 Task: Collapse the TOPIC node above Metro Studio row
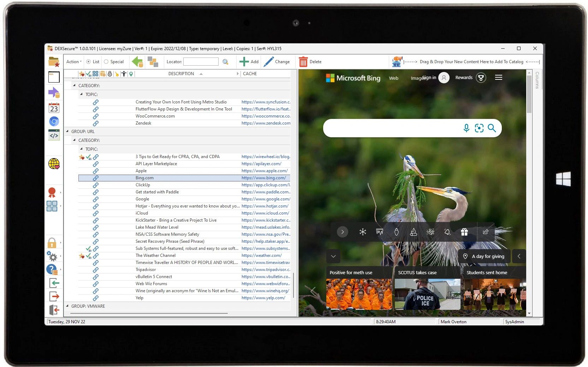coord(81,94)
